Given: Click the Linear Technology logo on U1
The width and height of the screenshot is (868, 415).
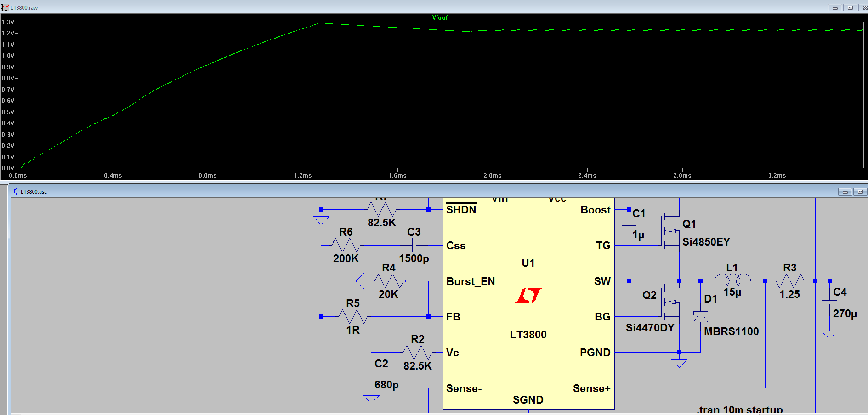Looking at the screenshot, I should pyautogui.click(x=528, y=295).
